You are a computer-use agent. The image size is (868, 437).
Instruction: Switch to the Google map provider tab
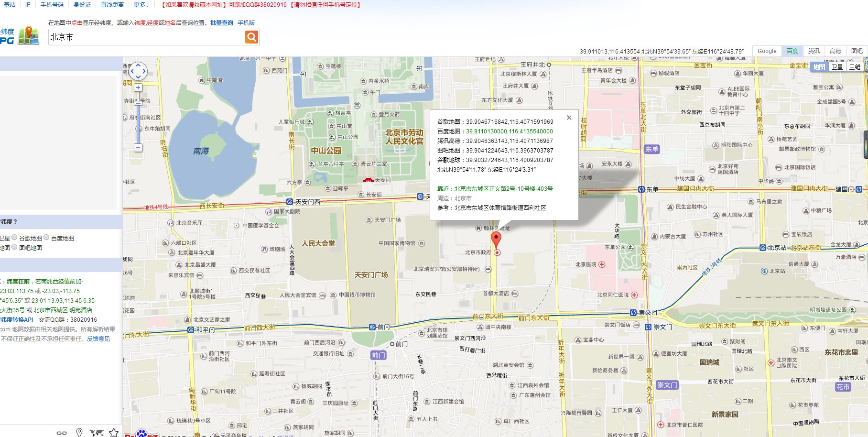click(x=767, y=51)
